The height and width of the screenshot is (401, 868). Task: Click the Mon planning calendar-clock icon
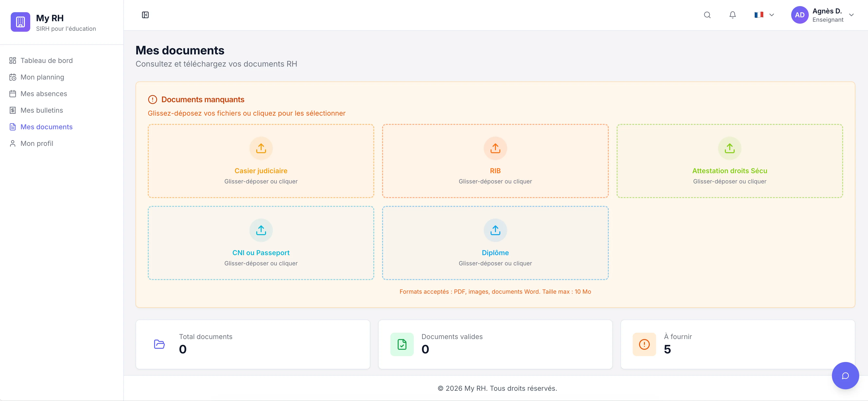coord(12,77)
